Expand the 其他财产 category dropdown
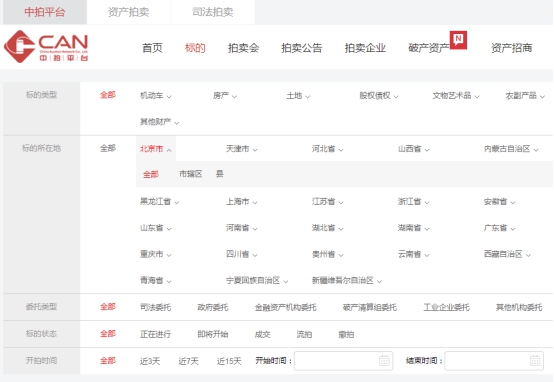This screenshot has width=554, height=382. click(160, 122)
